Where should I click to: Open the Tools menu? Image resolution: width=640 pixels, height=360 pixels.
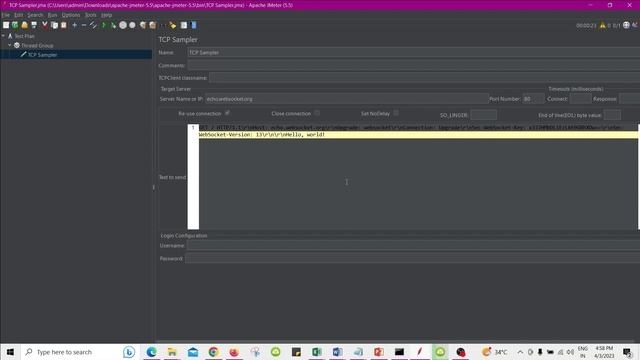tap(91, 15)
